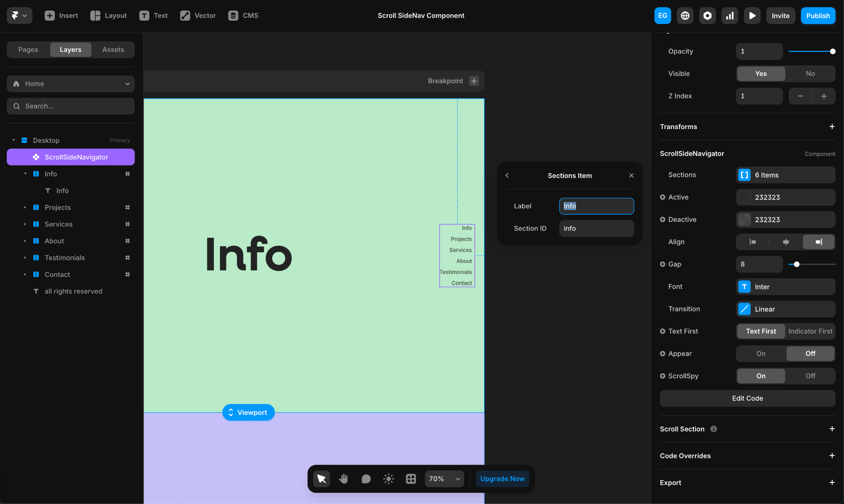This screenshot has width=844, height=504.
Task: Set Visible to No
Action: pos(810,73)
